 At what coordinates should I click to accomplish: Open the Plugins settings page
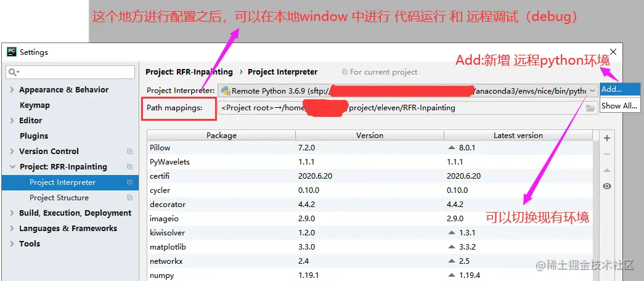click(x=34, y=136)
